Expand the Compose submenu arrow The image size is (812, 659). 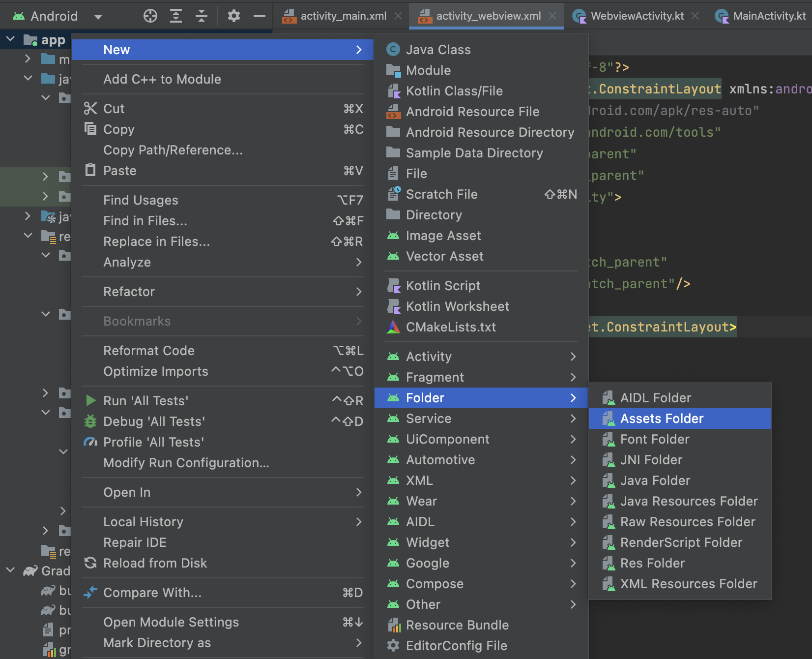tap(573, 584)
